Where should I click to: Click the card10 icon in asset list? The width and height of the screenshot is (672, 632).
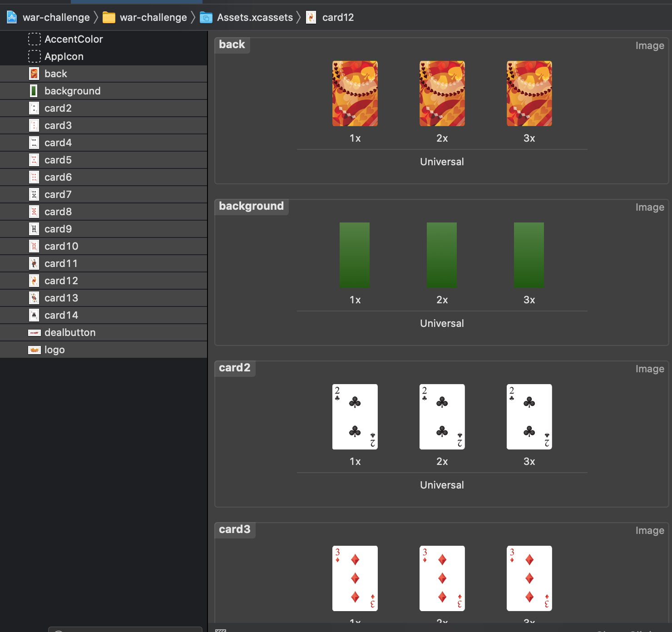pos(34,246)
